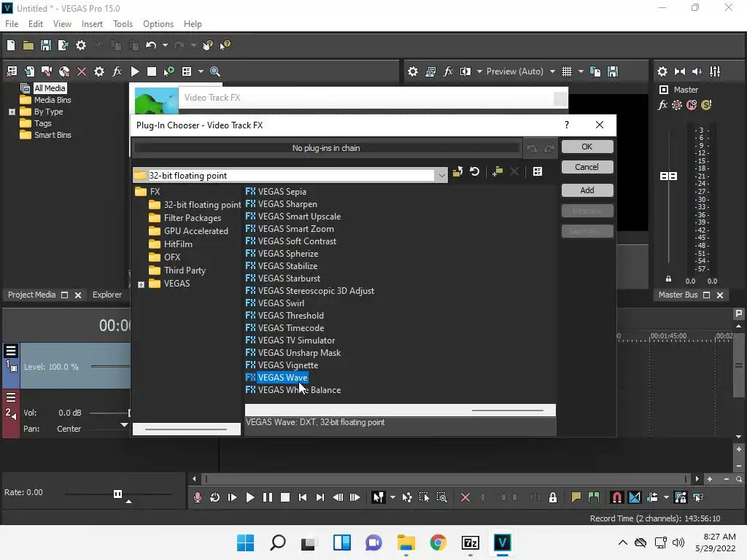The image size is (747, 560).
Task: Open the File menu
Action: [x=12, y=24]
